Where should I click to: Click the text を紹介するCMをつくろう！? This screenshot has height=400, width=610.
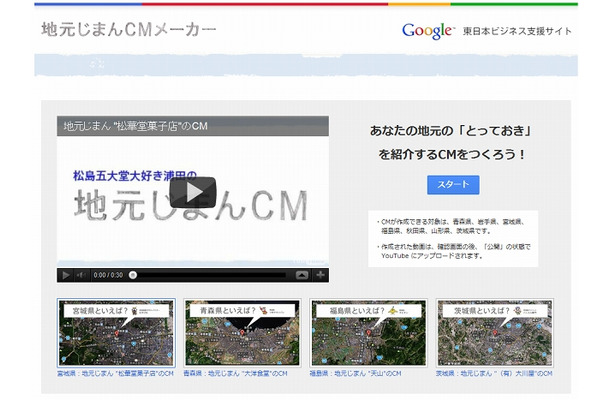(x=452, y=154)
